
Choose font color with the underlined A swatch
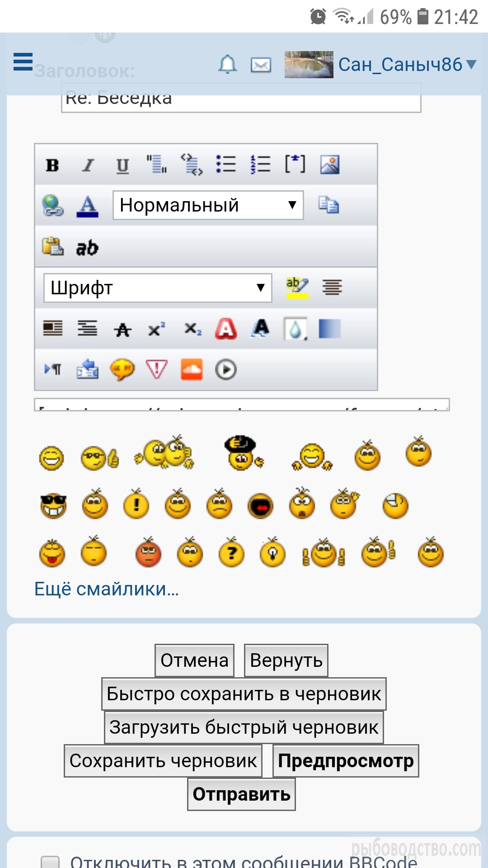point(88,206)
